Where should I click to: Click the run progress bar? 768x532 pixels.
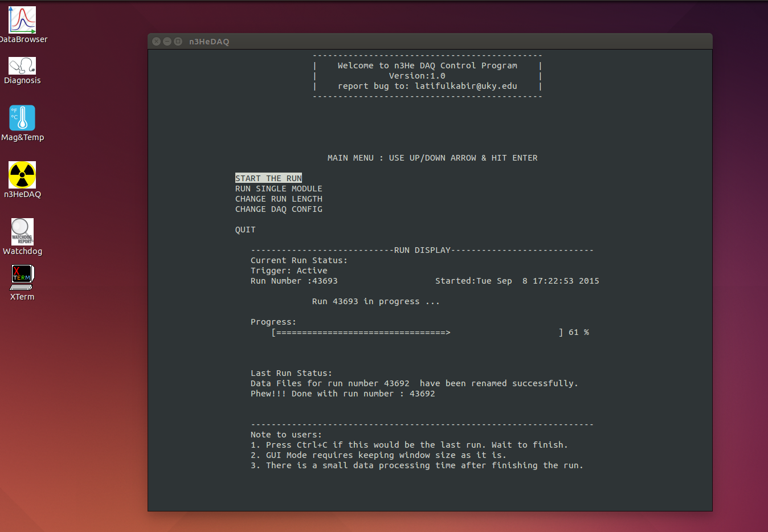(x=418, y=332)
